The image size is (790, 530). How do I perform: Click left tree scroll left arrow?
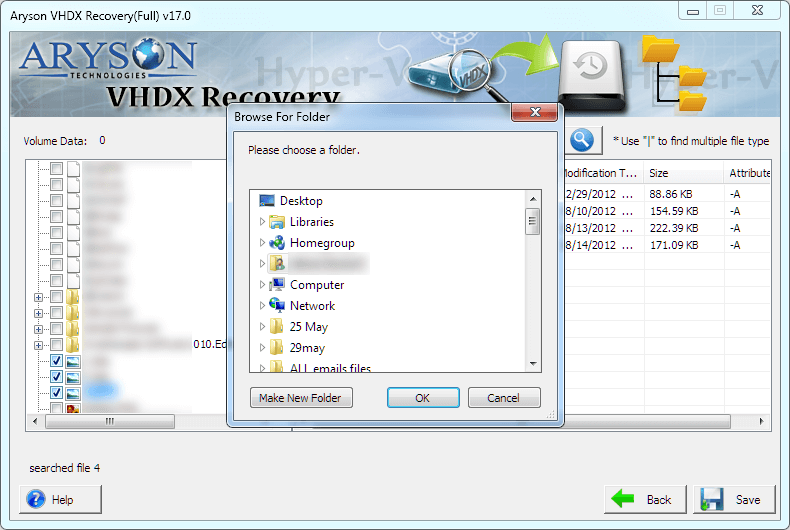[35, 421]
